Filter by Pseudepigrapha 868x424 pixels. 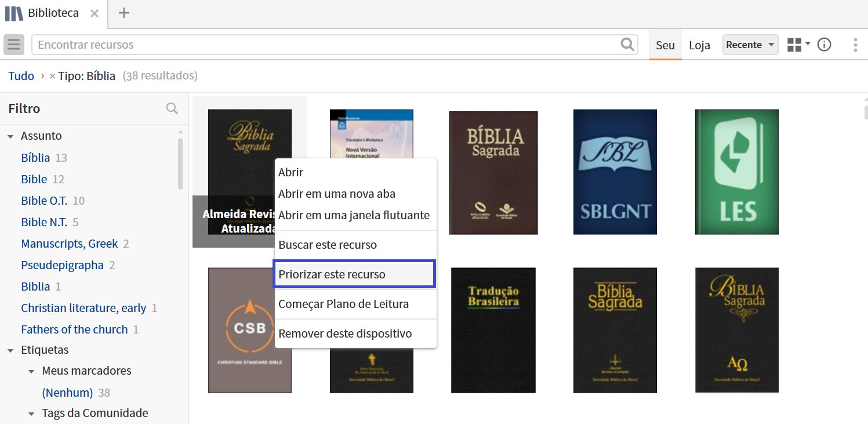[62, 265]
